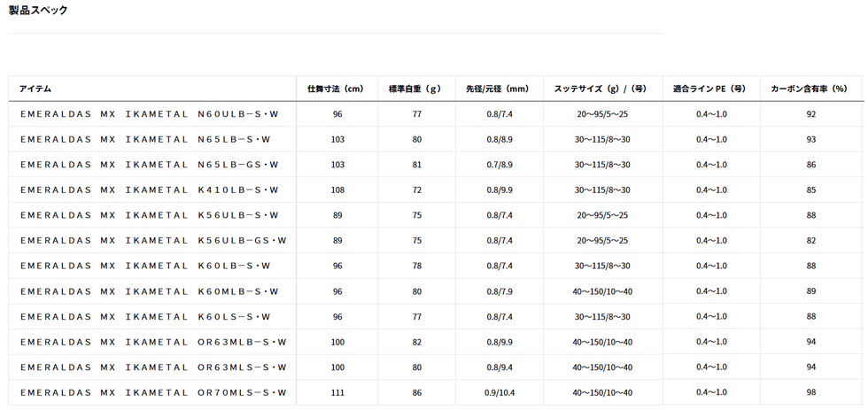Select the K56ULB-GS・W item name
Viewport: 868px width, 410px height.
click(153, 241)
